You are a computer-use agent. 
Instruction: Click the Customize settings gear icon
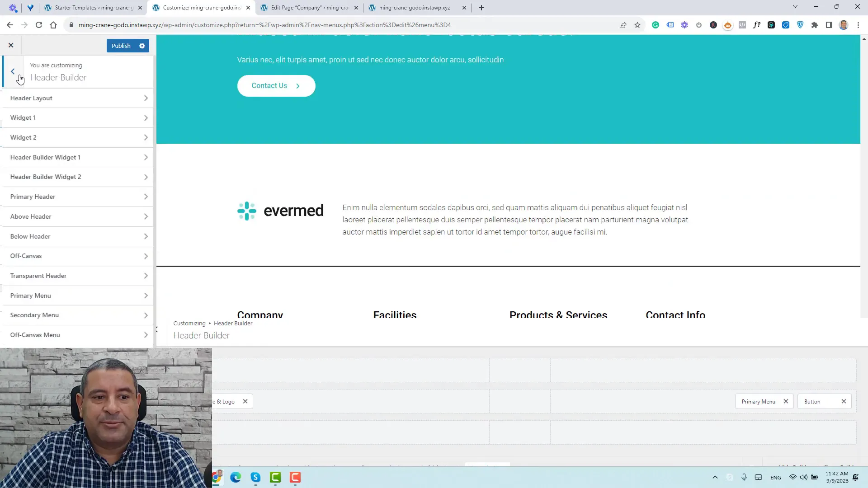point(142,46)
